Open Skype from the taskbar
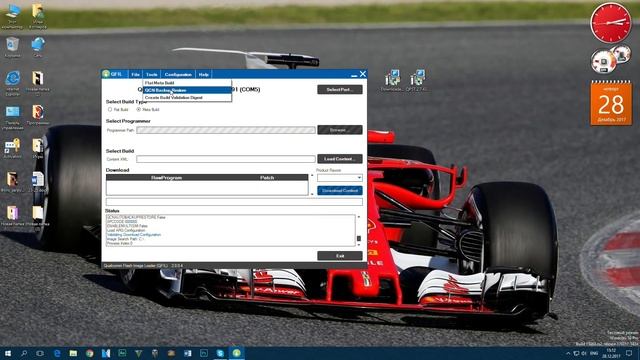Screen dimensions: 640x360 220,353
